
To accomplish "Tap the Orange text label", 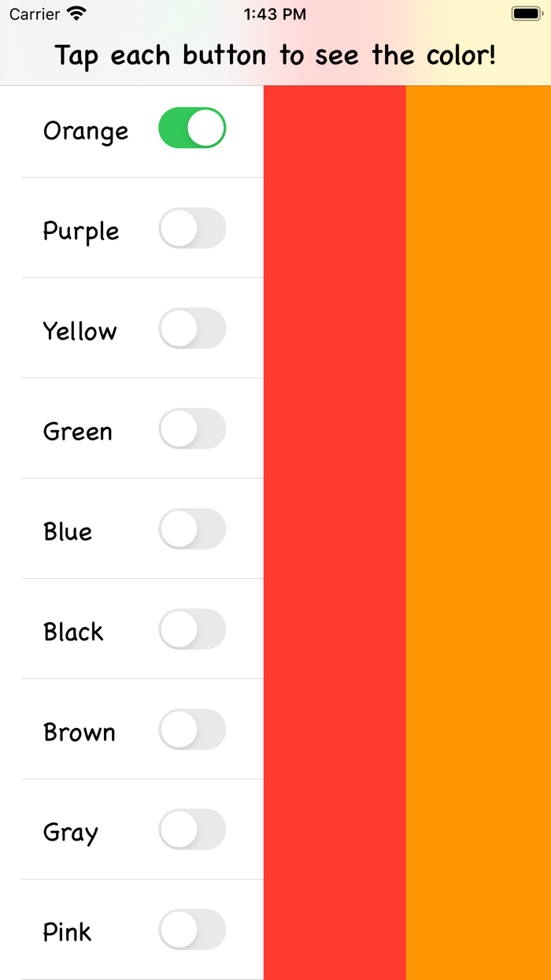I will tap(85, 131).
